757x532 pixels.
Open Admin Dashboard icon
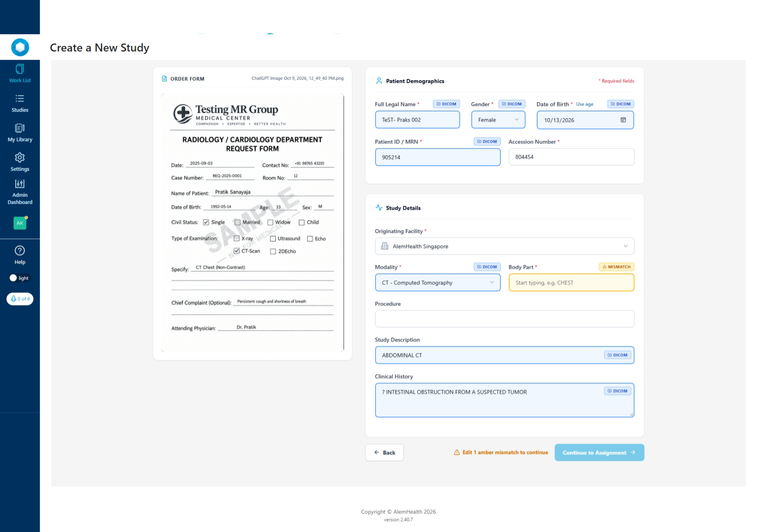[x=20, y=184]
